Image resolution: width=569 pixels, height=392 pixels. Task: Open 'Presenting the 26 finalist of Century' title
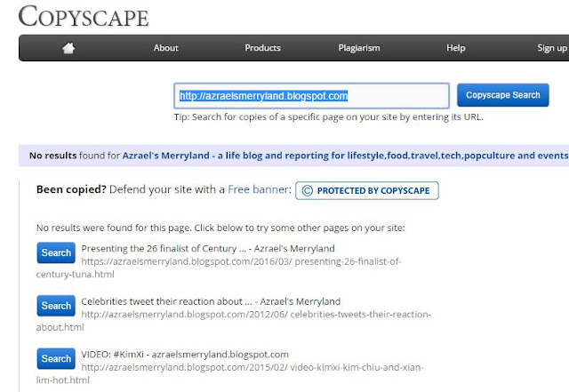(208, 249)
